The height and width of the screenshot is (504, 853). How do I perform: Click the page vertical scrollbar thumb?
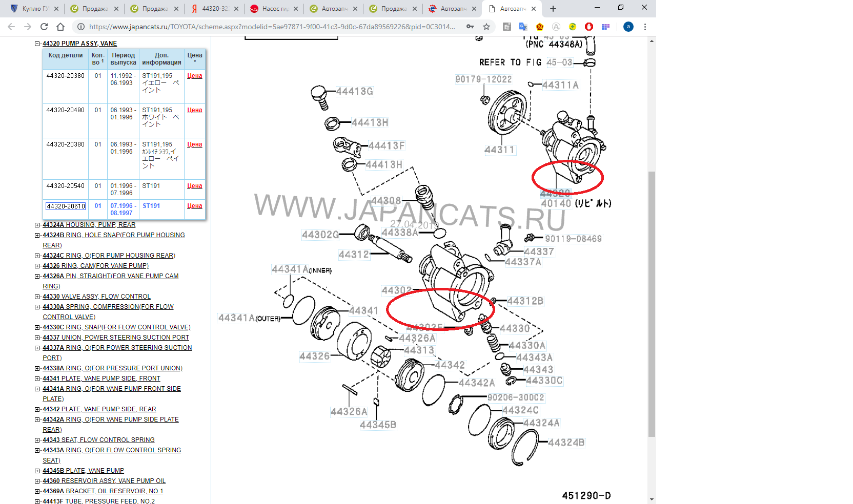pyautogui.click(x=652, y=304)
